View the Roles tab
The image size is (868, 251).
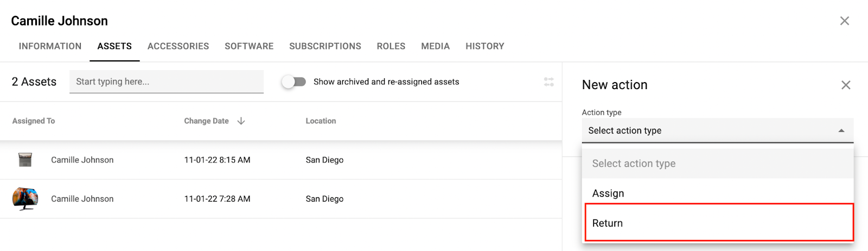(x=391, y=46)
